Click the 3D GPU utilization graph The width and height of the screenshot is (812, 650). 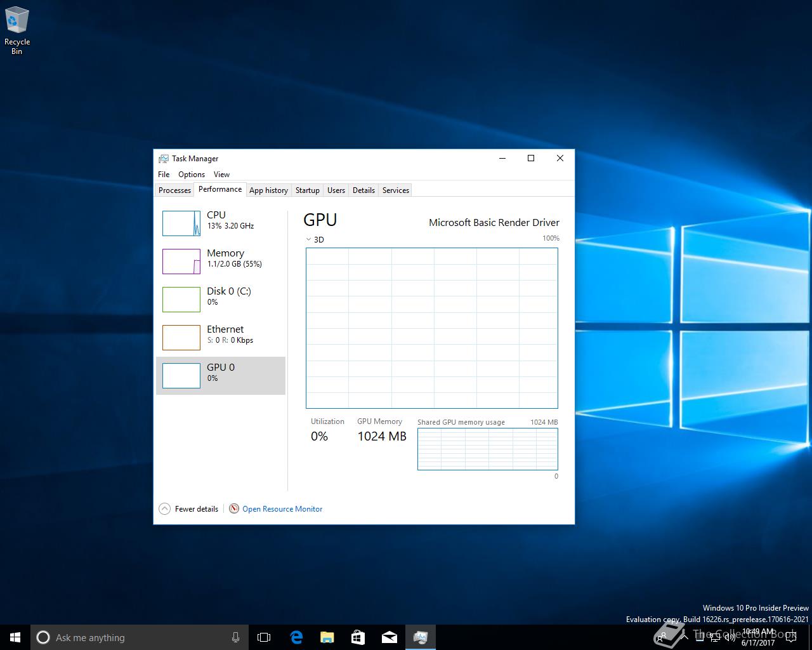432,328
